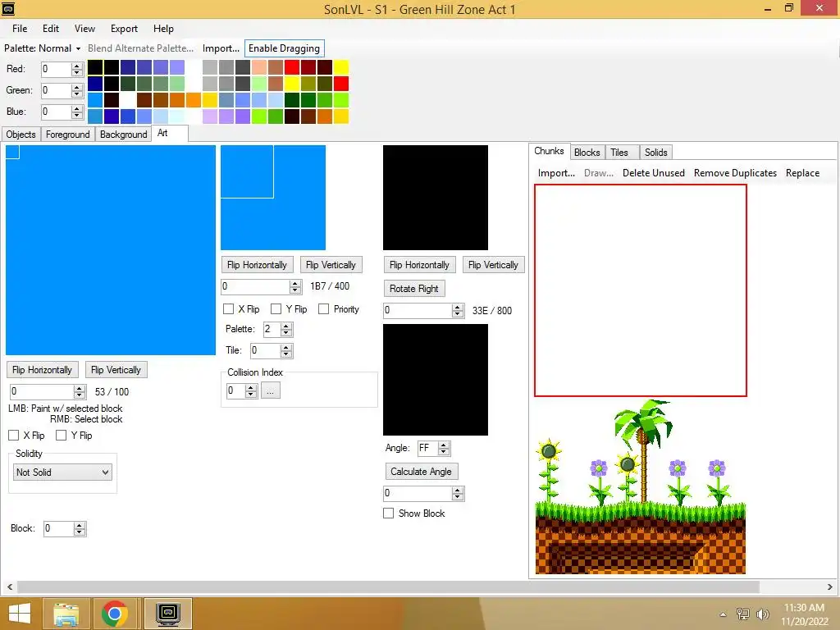Open the File menu
Screen dimensions: 840x630
click(x=20, y=29)
